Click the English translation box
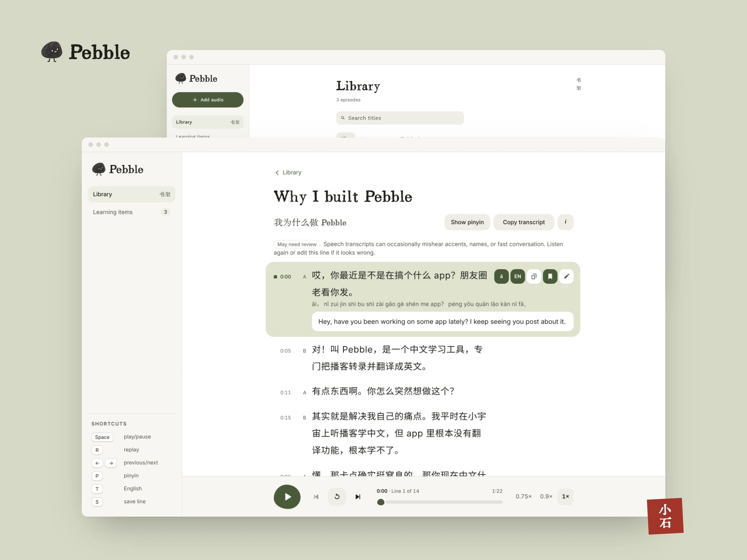This screenshot has height=560, width=747. tap(442, 321)
